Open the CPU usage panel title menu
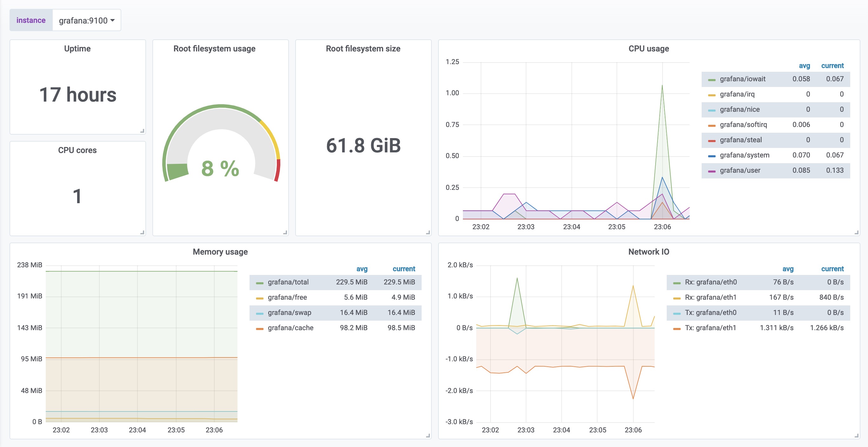 coord(648,49)
